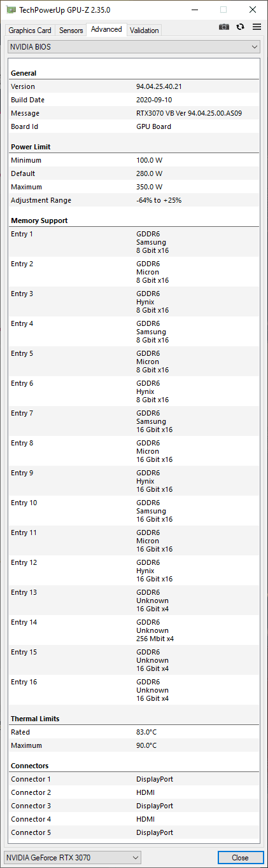The image size is (268, 868).
Task: Switch to the Graphics Card tab
Action: pos(30,31)
